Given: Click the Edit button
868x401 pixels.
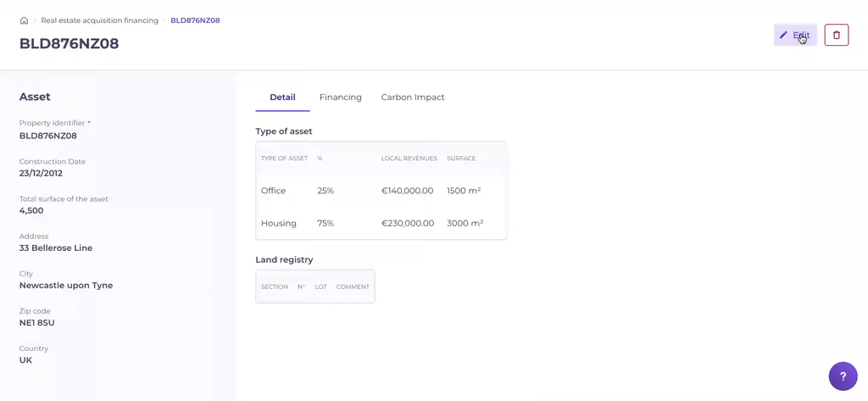Looking at the screenshot, I should coord(795,35).
